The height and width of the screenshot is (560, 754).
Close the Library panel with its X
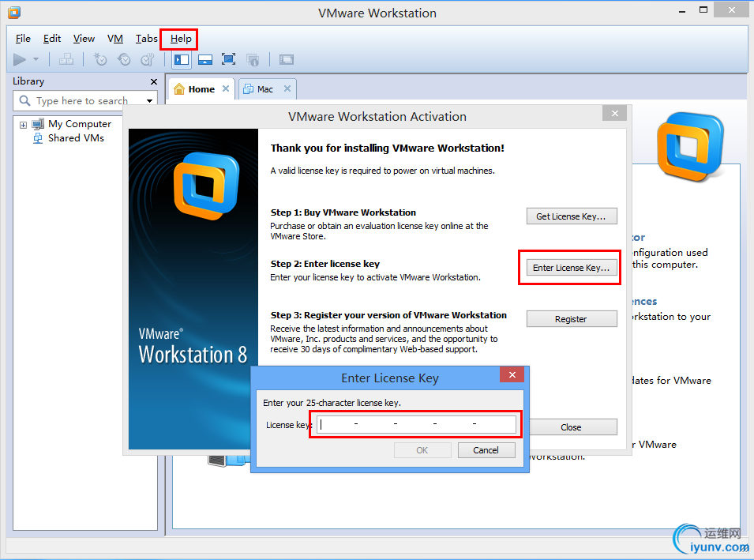(154, 82)
